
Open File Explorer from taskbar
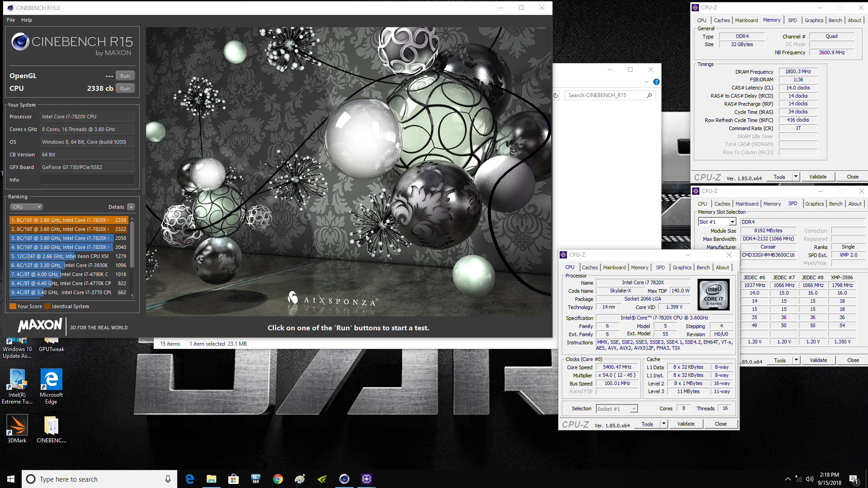coord(212,479)
